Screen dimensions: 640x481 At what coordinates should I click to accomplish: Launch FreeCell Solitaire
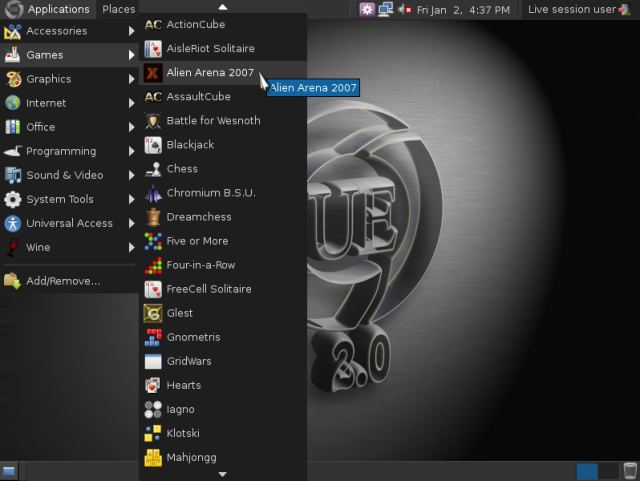pyautogui.click(x=223, y=289)
